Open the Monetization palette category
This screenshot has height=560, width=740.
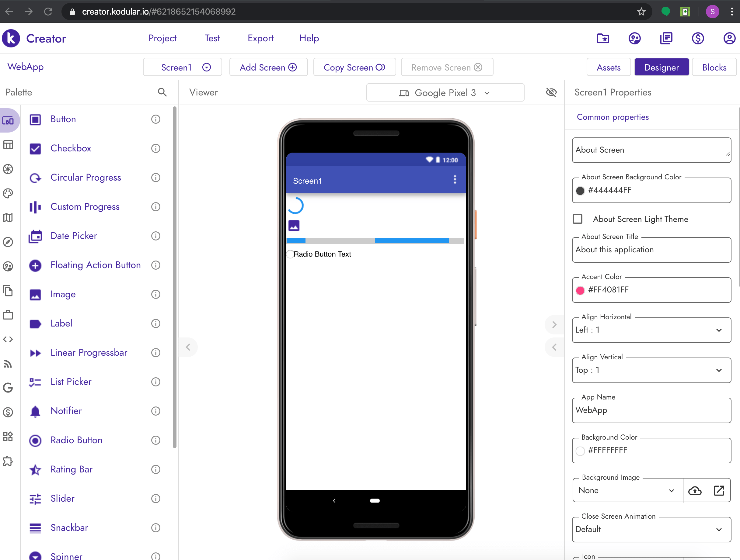click(x=8, y=412)
